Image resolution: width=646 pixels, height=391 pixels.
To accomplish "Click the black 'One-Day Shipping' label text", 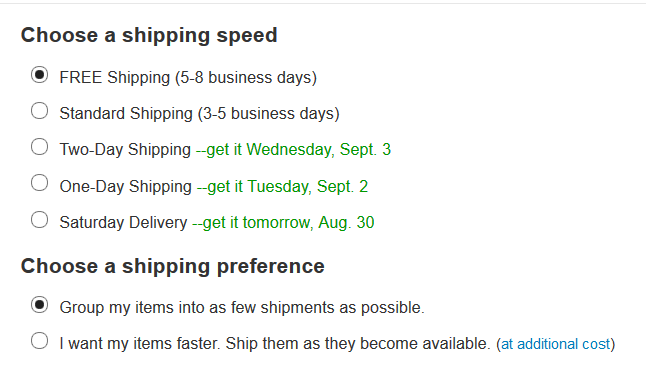I will [x=126, y=187].
